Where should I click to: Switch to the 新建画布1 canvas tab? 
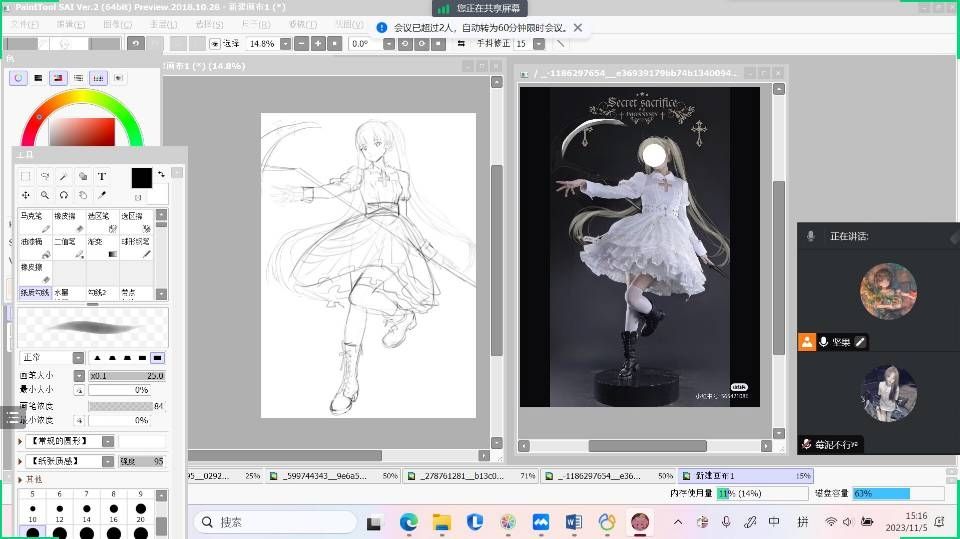click(x=716, y=476)
